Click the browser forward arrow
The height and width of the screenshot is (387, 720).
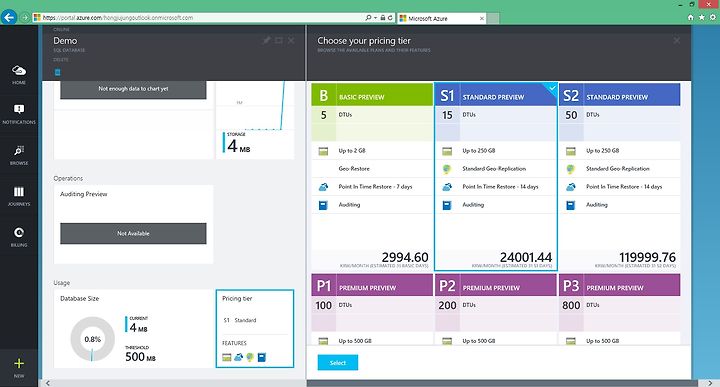(25, 17)
